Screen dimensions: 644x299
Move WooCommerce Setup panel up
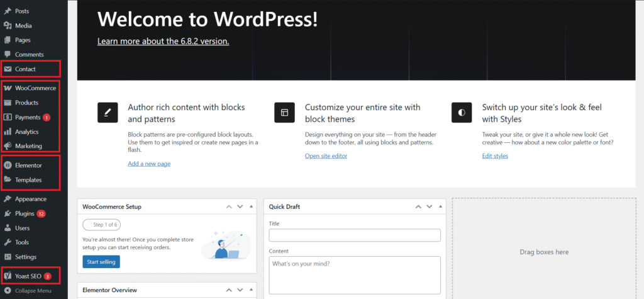[x=229, y=206]
